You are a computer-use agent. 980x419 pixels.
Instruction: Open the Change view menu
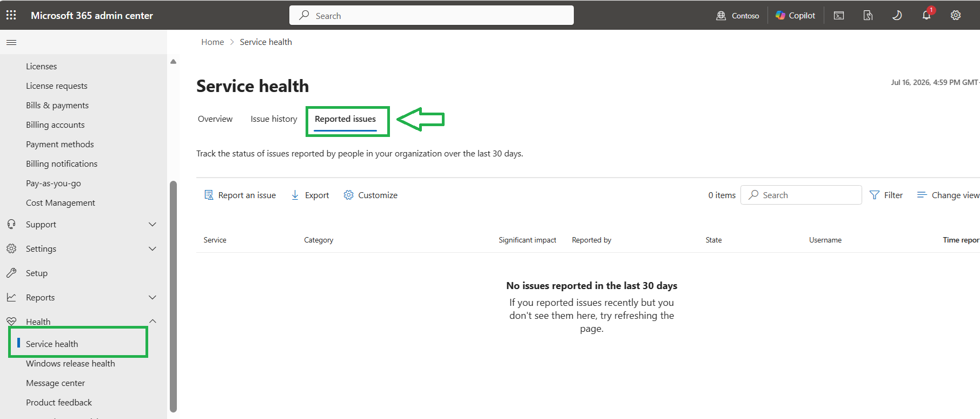click(x=948, y=195)
